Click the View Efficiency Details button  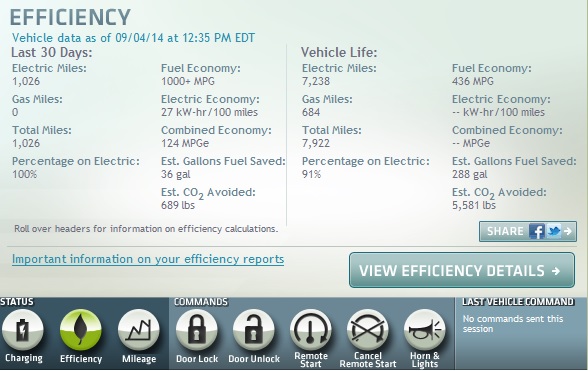[x=462, y=270]
